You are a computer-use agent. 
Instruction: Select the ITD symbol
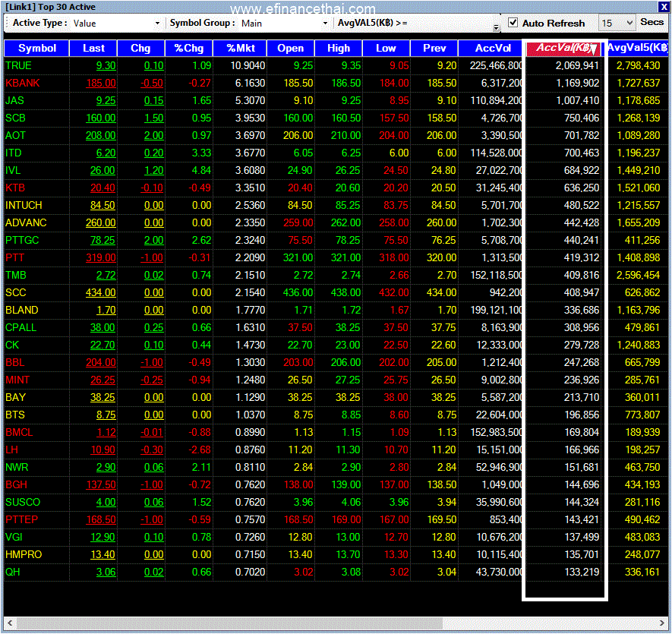[13, 153]
